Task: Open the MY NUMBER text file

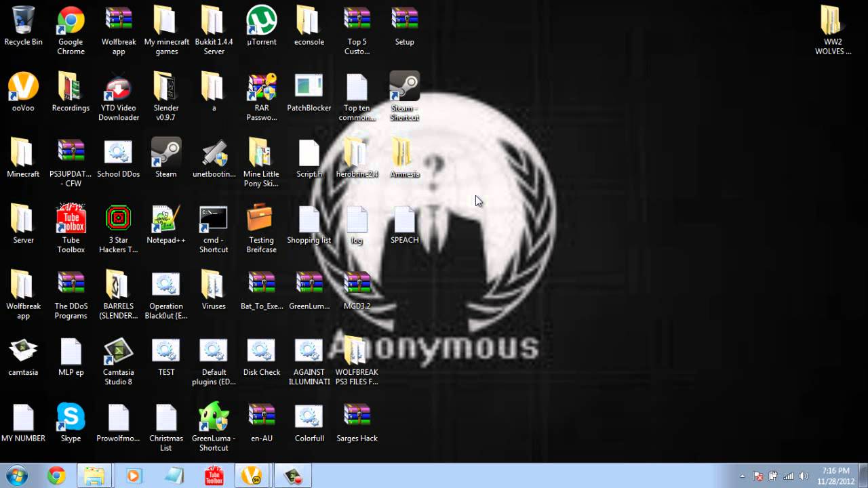Action: click(x=23, y=423)
